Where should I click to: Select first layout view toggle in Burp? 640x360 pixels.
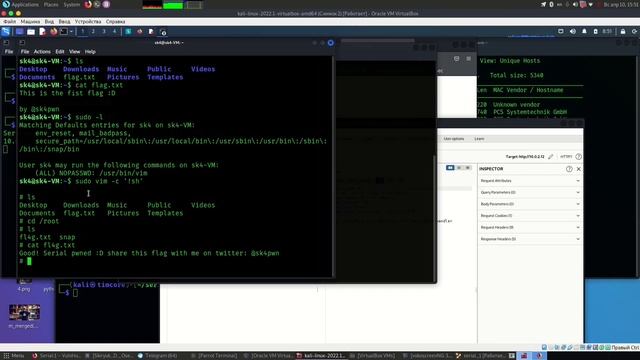[450, 168]
